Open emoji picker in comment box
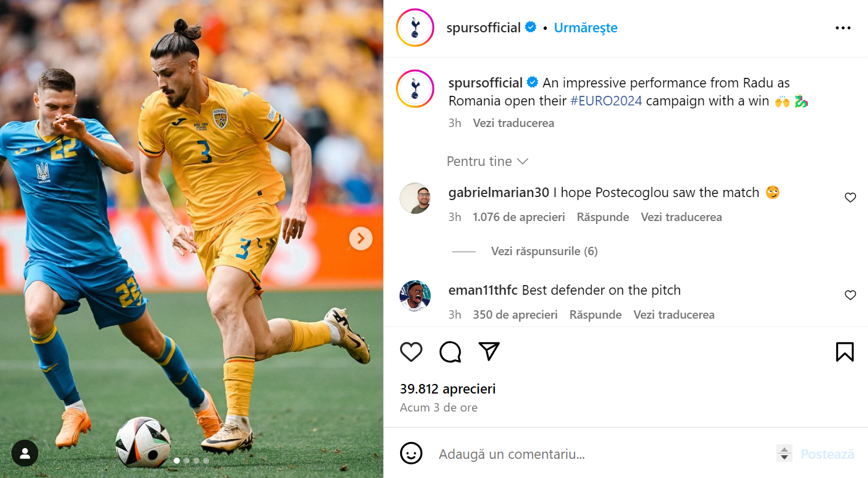The image size is (868, 478). coord(411,453)
